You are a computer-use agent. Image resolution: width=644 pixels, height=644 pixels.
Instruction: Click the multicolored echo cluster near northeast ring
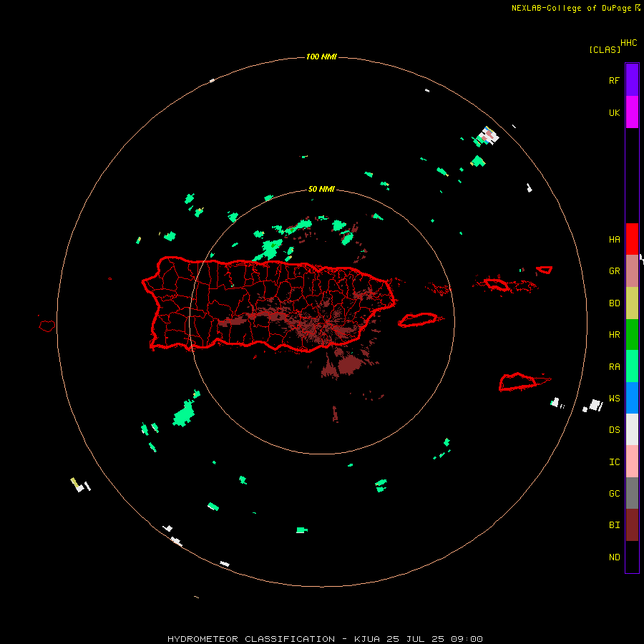pos(487,135)
